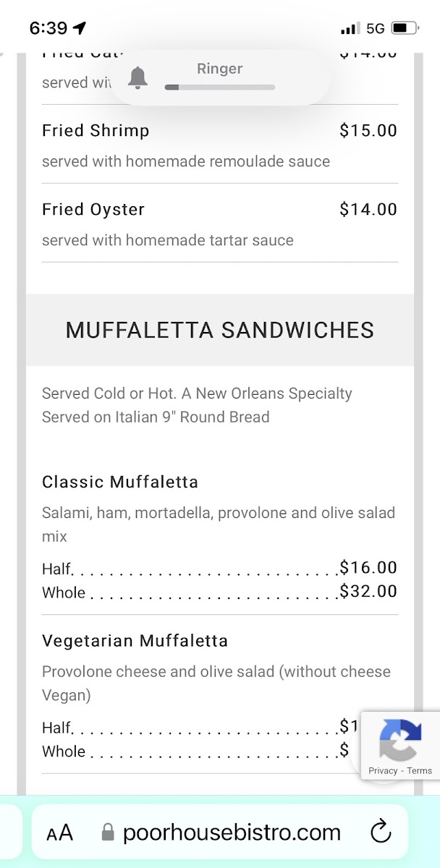The height and width of the screenshot is (868, 440).
Task: Tap the poorhousebistro.com address field
Action: click(220, 833)
